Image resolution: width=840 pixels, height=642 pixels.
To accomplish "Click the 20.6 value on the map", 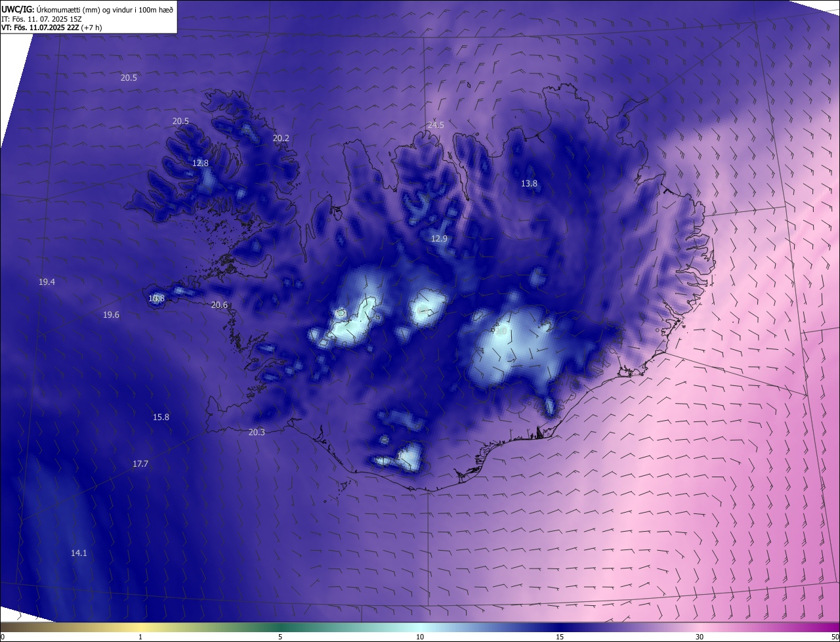I will [219, 305].
